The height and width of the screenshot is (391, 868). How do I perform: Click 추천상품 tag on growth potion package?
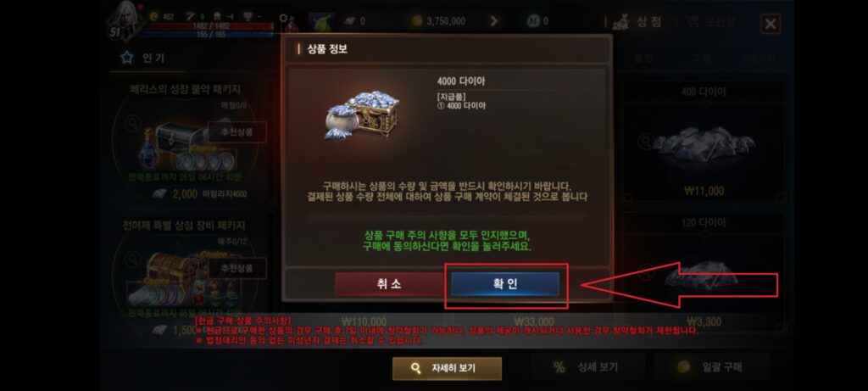(x=237, y=132)
